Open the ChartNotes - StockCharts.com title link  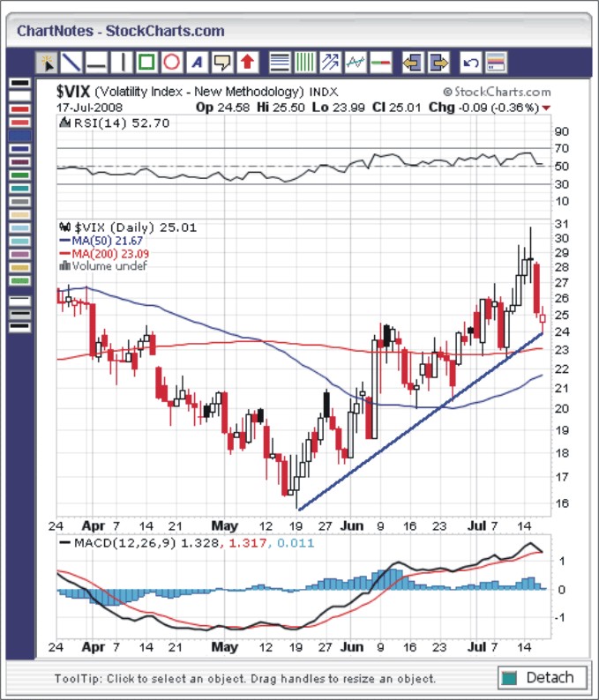(121, 31)
